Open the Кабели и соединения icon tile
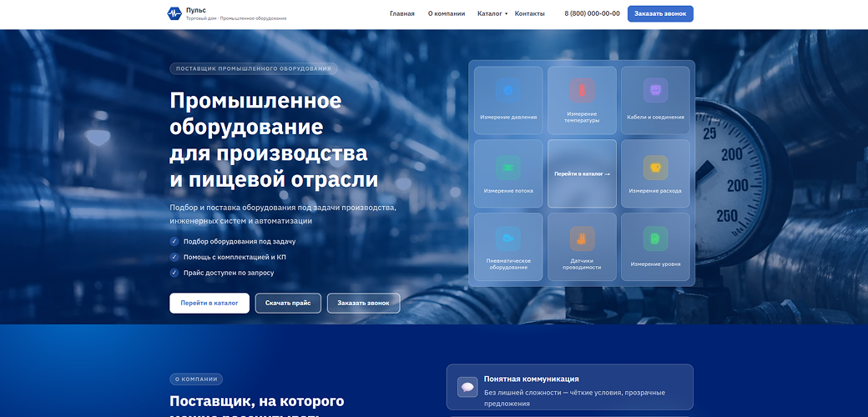The image size is (868, 417). (655, 90)
